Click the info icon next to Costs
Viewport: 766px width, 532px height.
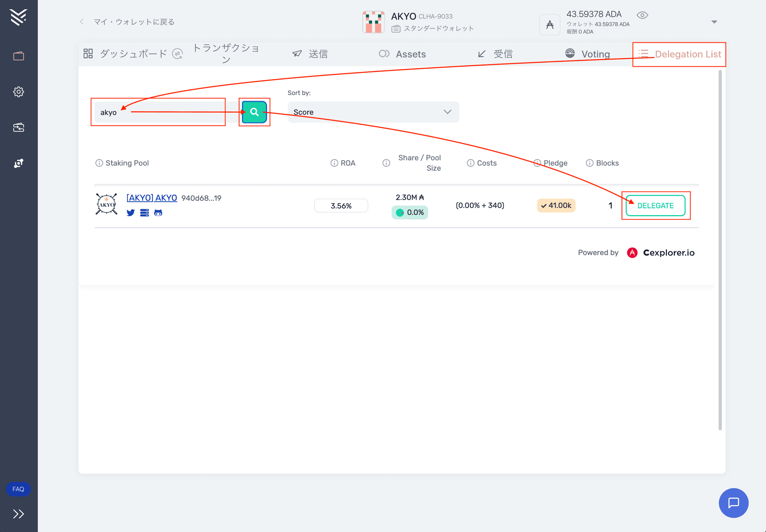coord(470,163)
